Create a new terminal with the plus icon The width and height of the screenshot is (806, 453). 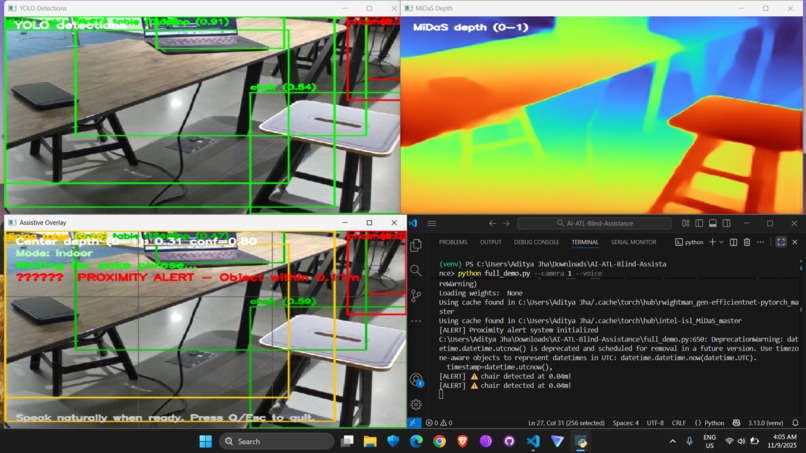[712, 242]
